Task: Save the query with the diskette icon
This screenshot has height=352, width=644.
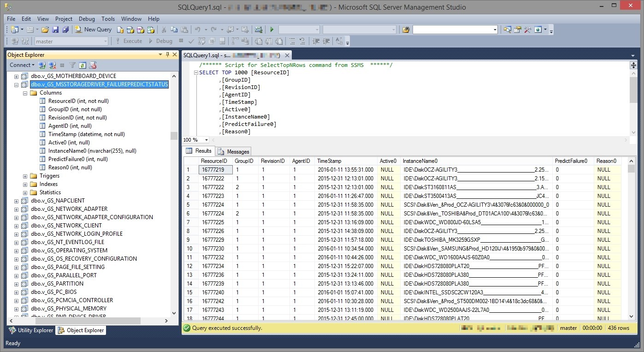Action: [55, 30]
